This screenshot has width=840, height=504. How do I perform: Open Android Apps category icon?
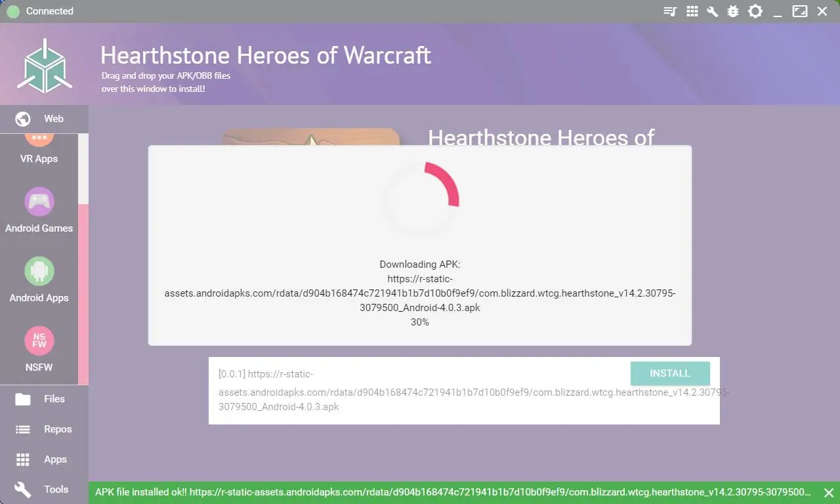tap(39, 271)
